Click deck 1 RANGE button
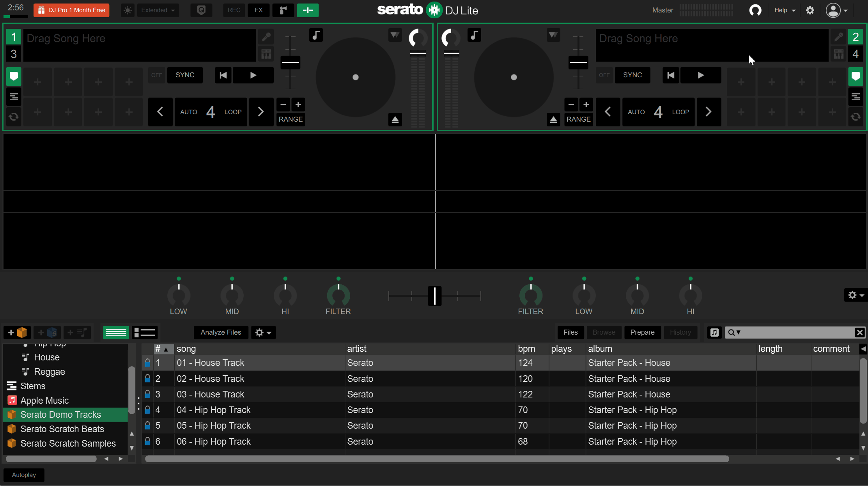This screenshot has height=486, width=868. pos(291,119)
